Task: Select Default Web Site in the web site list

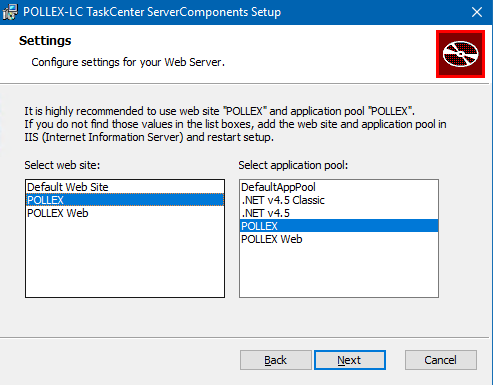Action: tap(125, 187)
